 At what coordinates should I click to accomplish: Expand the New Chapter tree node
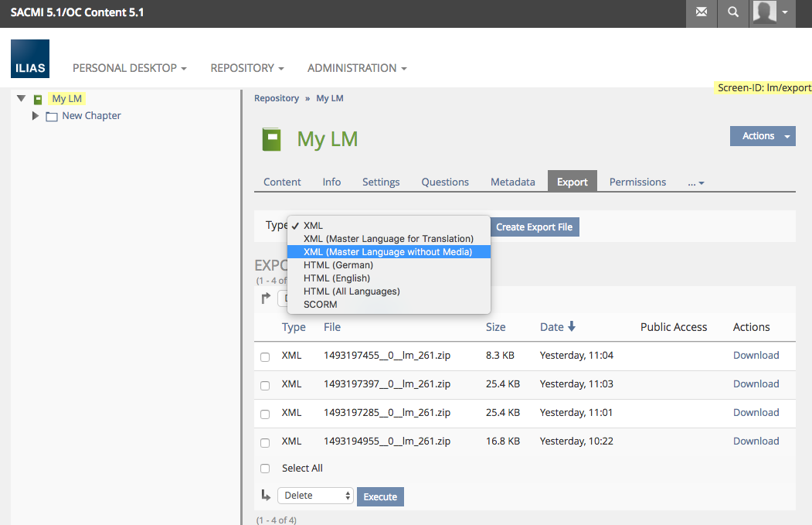35,116
